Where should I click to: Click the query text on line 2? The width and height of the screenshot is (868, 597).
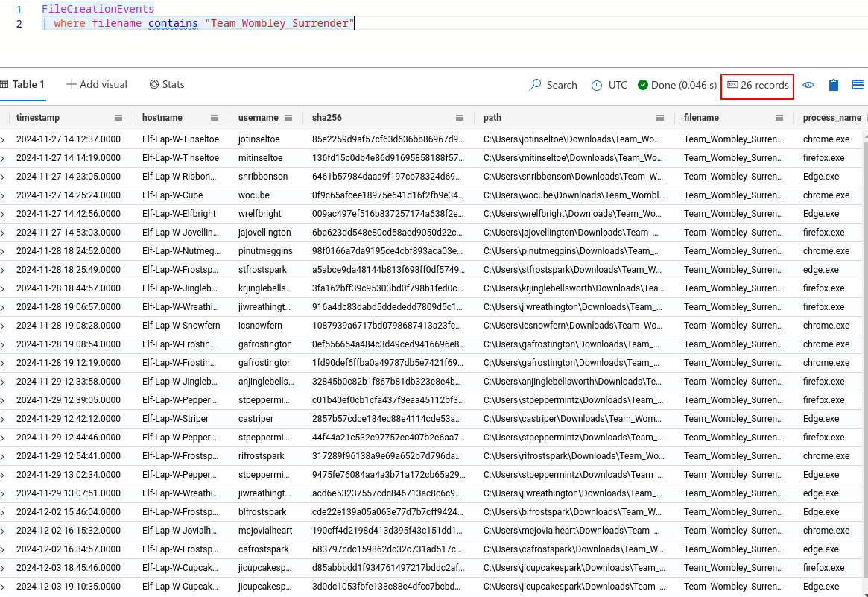point(201,24)
